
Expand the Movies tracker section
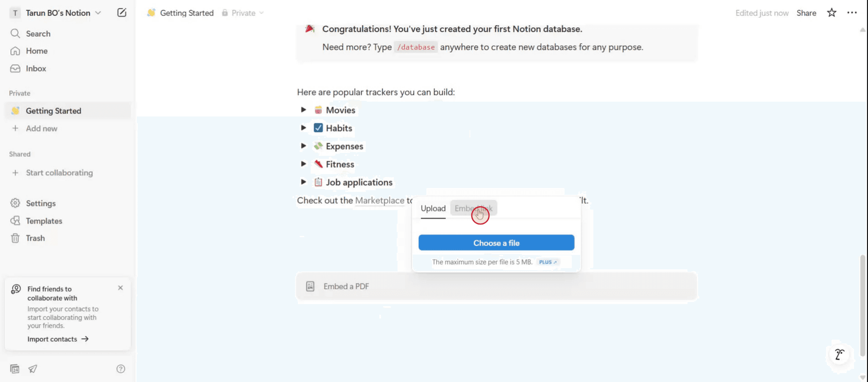click(x=303, y=109)
